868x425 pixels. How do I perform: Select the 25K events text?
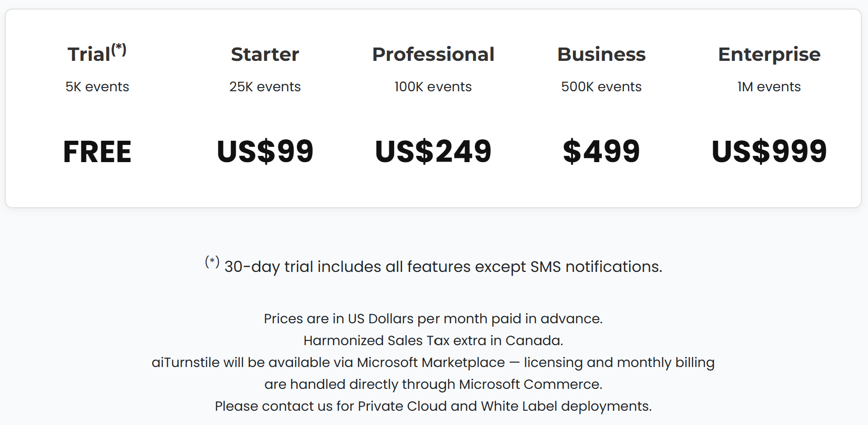265,87
